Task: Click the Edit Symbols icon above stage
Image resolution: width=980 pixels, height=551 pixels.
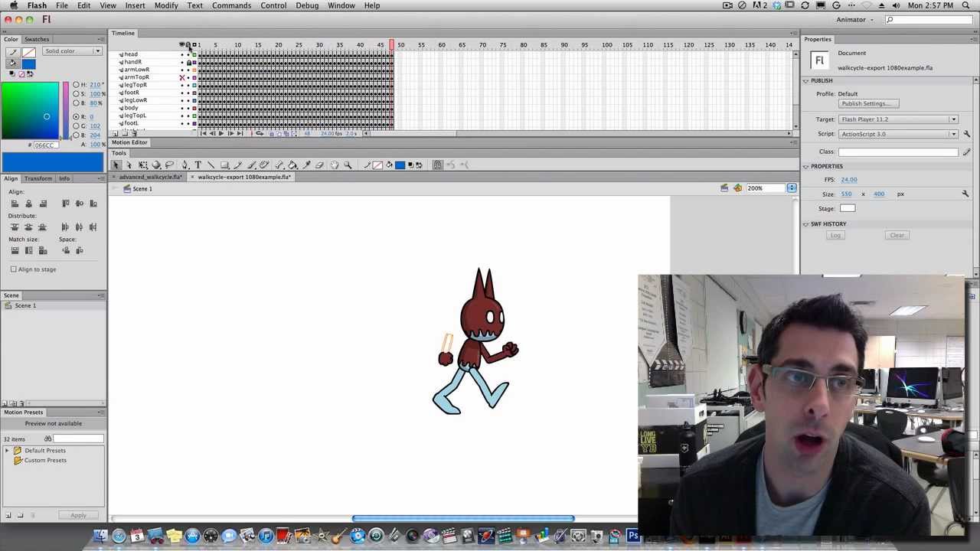Action: [737, 188]
